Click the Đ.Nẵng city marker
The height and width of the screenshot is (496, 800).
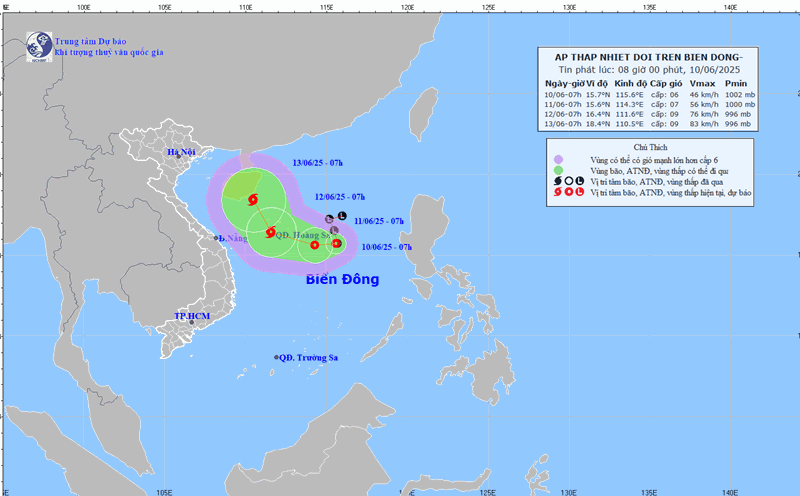click(216, 238)
